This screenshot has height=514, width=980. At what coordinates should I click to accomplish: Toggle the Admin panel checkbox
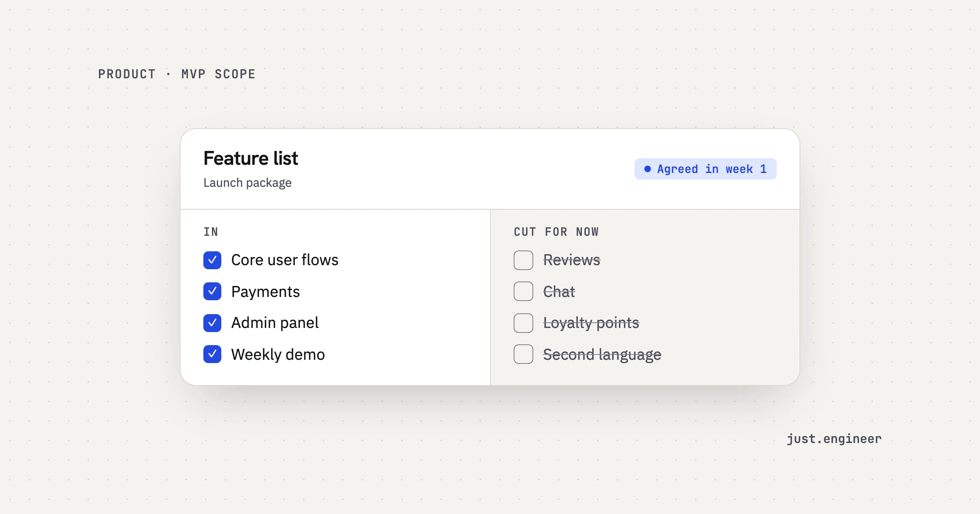click(212, 323)
